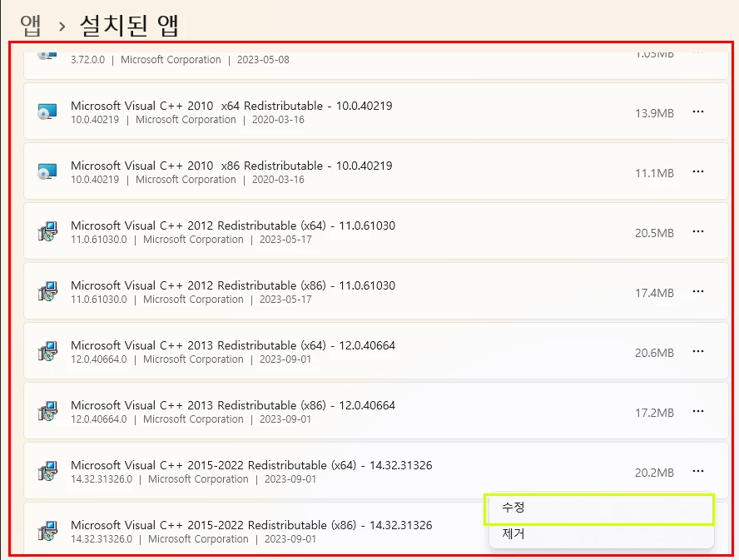Select Visual C++ 2015-2022 Redistributable (x64) title
Screen dimensions: 739x560
coord(251,465)
